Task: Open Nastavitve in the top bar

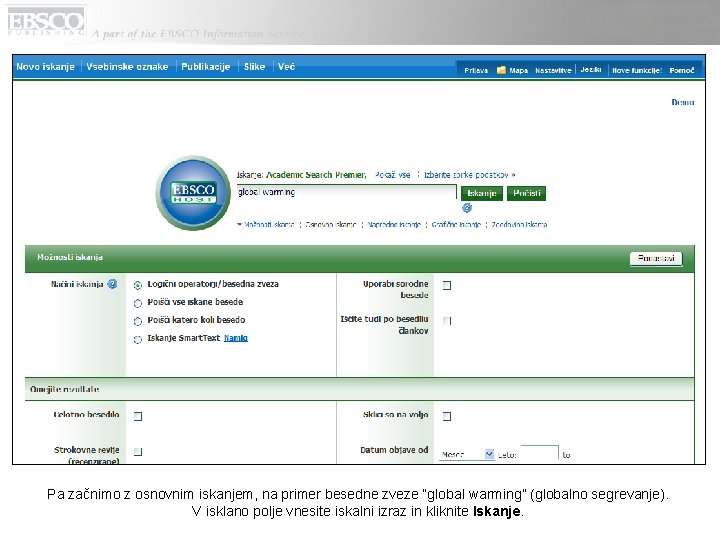Action: click(553, 70)
